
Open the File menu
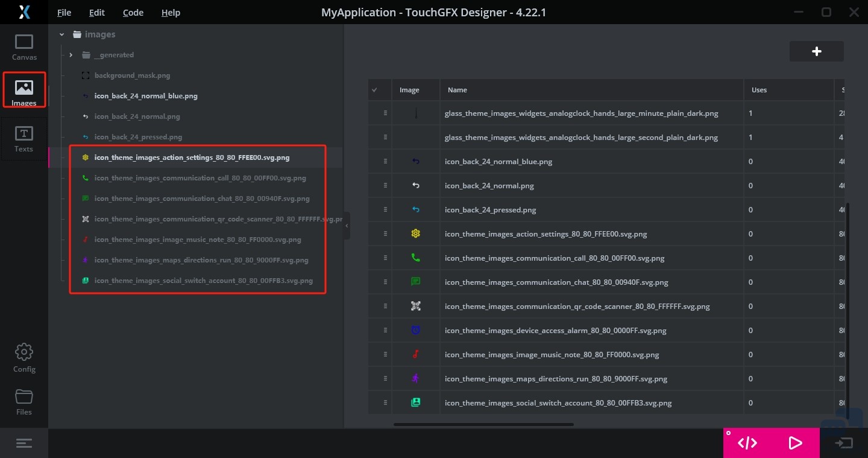pos(64,13)
